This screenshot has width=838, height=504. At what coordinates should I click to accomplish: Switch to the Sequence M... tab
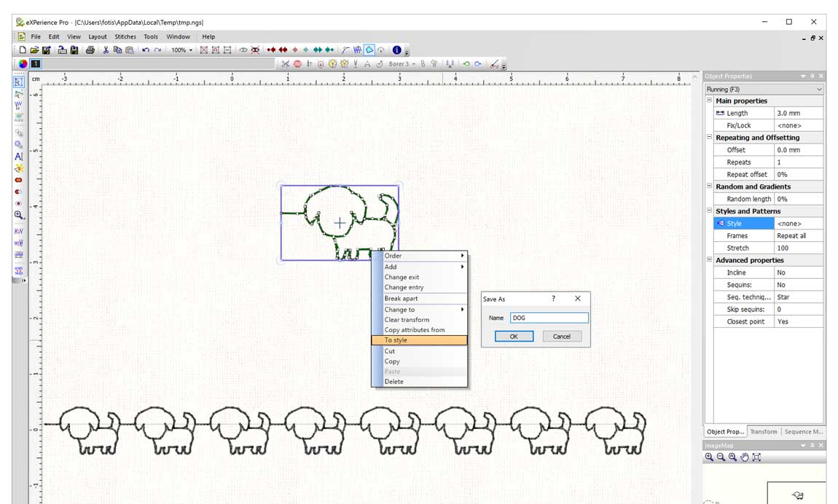[x=803, y=431]
